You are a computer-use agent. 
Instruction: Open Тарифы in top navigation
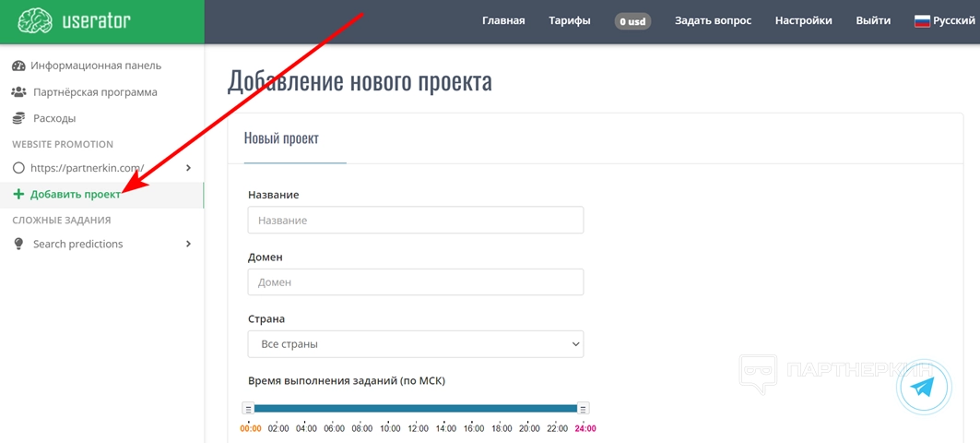pyautogui.click(x=570, y=20)
